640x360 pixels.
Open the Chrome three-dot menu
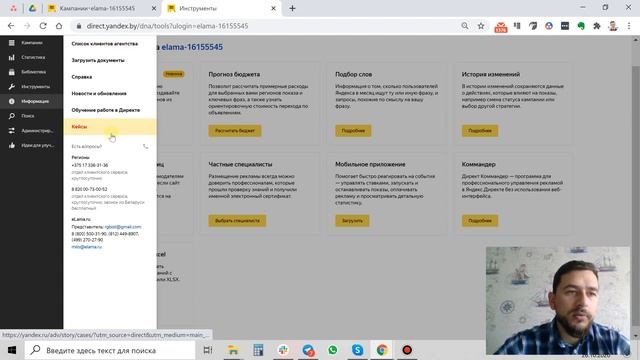tap(629, 26)
